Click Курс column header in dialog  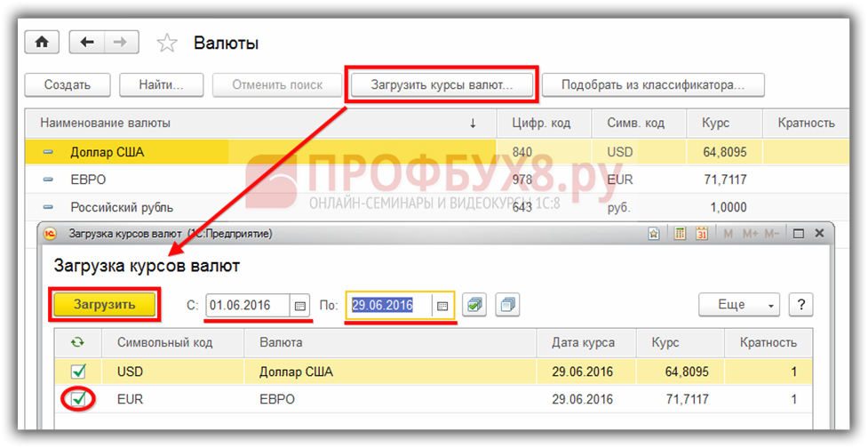(681, 342)
